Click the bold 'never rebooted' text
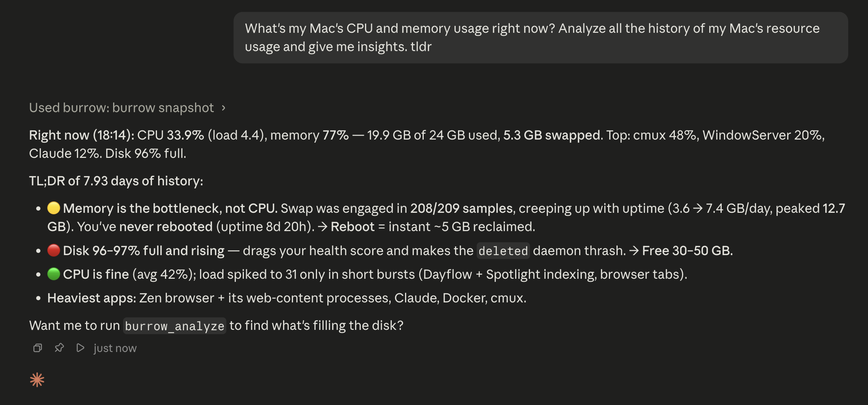 coord(166,227)
